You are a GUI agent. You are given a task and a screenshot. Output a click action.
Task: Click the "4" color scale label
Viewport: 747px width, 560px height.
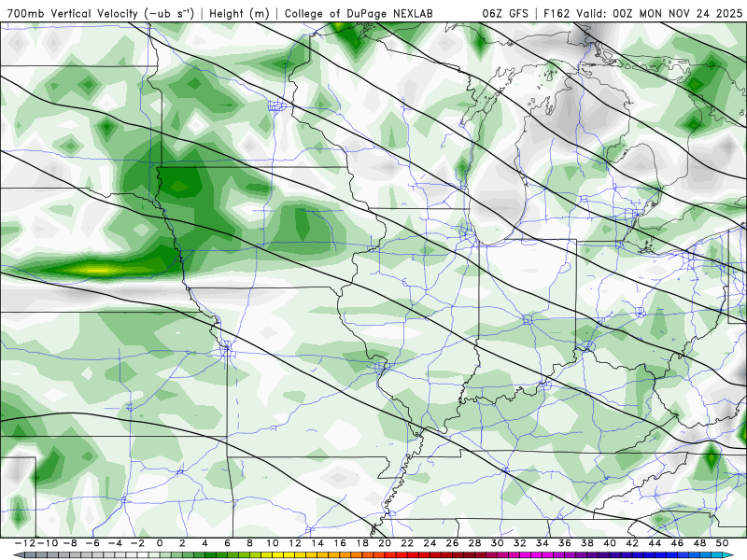click(204, 543)
